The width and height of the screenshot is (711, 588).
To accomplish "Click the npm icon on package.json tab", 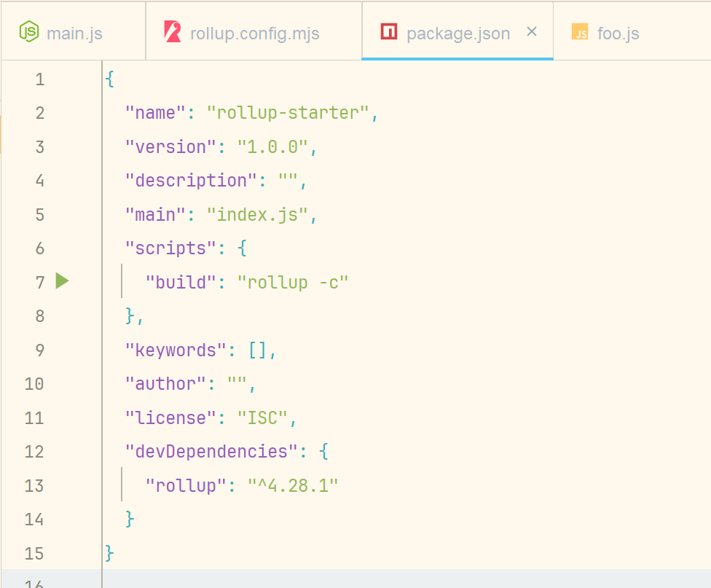I will [x=389, y=31].
